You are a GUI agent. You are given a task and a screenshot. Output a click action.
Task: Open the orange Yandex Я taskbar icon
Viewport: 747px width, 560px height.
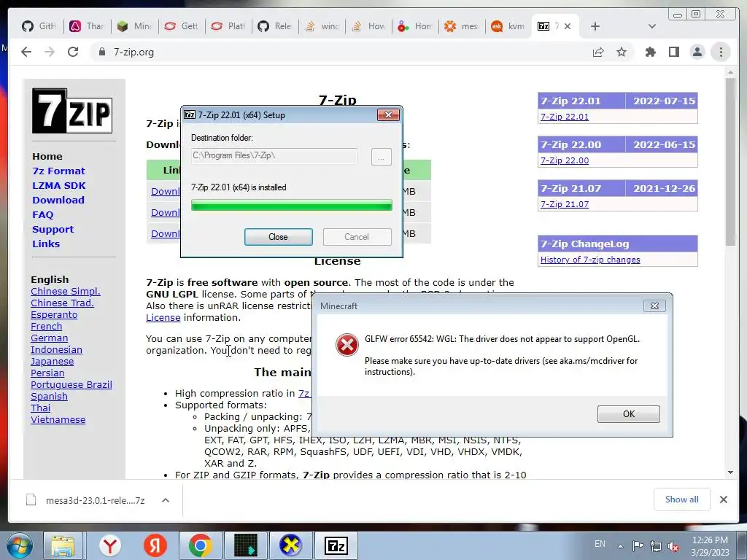click(155, 545)
